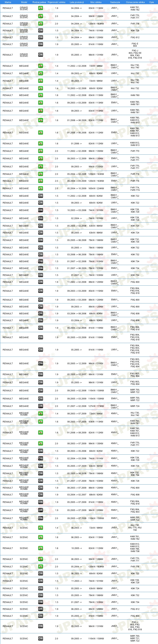Click the Rodzaj paliwa column header
The height and width of the screenshot is (644, 158).
click(39, 2)
